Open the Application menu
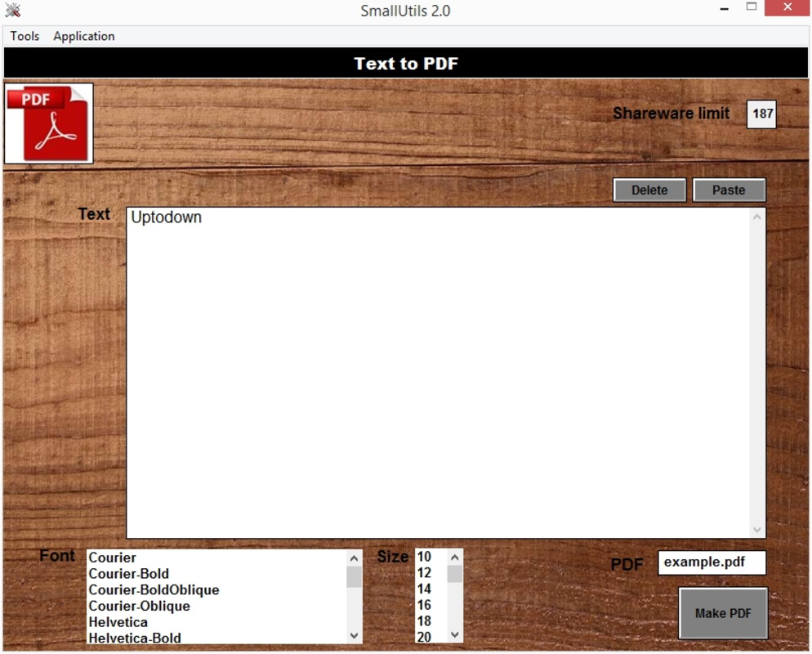Image resolution: width=812 pixels, height=654 pixels. (x=84, y=36)
